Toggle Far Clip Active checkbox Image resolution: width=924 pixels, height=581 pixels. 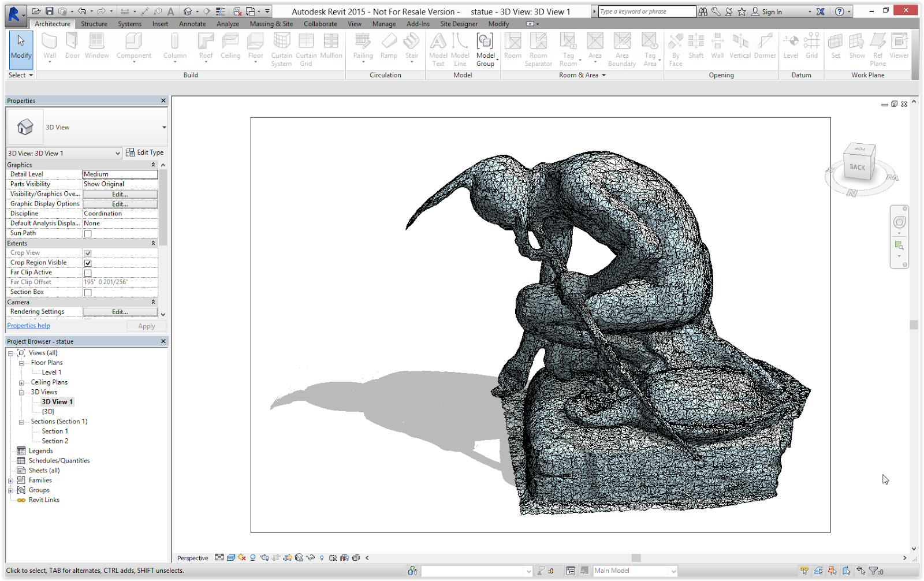[x=88, y=272]
